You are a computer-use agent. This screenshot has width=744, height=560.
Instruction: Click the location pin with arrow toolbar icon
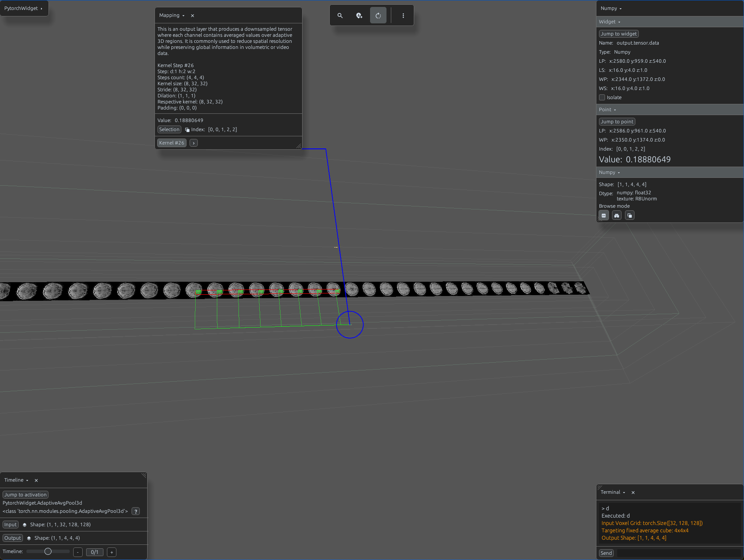pyautogui.click(x=359, y=16)
